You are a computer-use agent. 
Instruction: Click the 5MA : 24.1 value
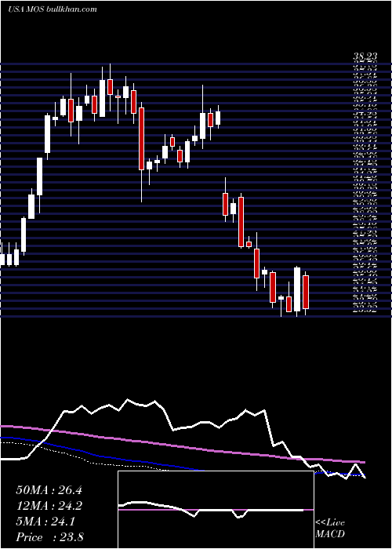tap(45, 522)
